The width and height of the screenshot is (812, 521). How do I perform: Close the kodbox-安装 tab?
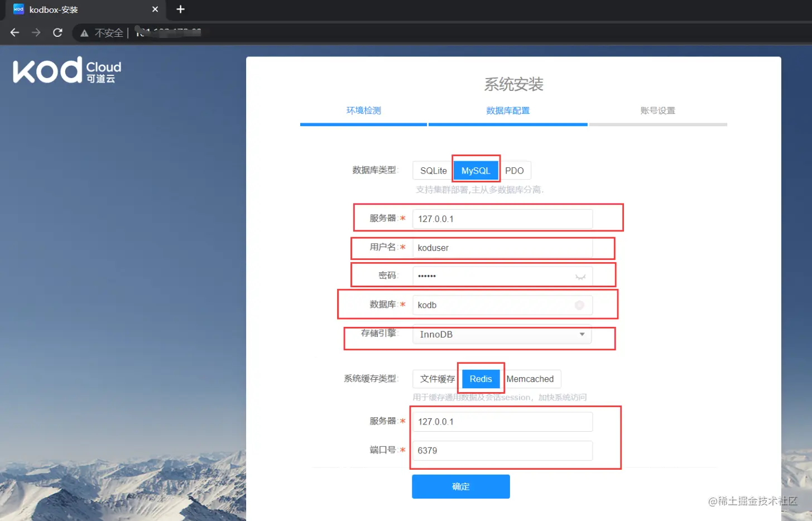coord(155,9)
